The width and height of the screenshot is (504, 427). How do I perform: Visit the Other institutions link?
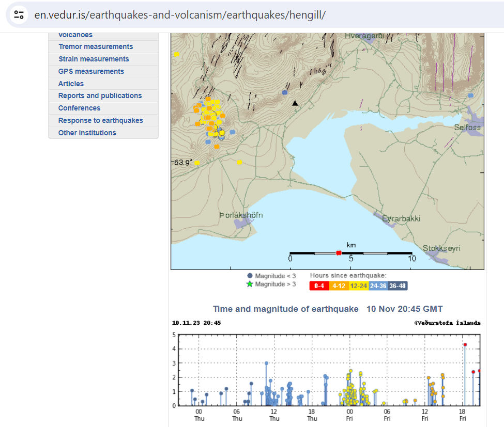click(x=87, y=133)
